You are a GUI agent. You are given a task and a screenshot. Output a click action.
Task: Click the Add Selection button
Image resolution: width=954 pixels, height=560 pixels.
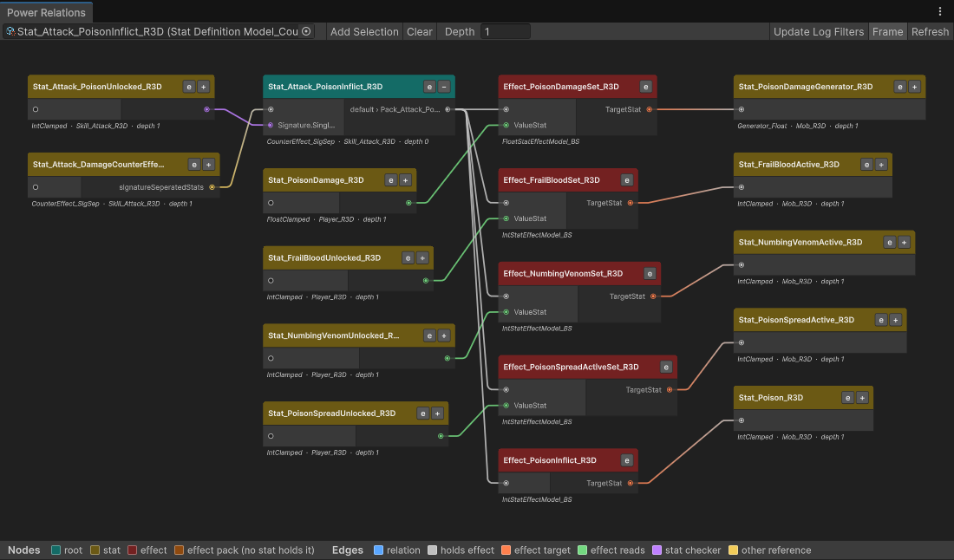click(x=364, y=31)
